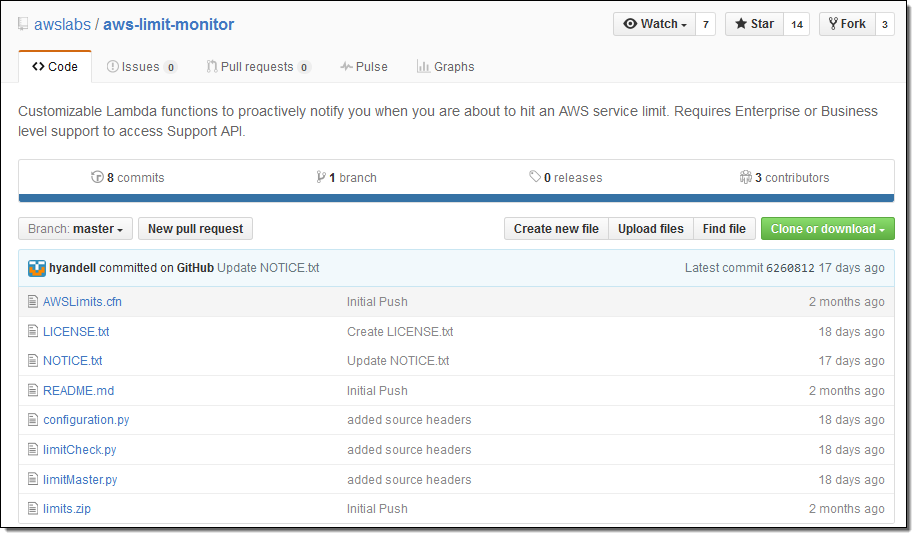Click the blue language statistics bar
This screenshot has height=538, width=917.
point(456,198)
